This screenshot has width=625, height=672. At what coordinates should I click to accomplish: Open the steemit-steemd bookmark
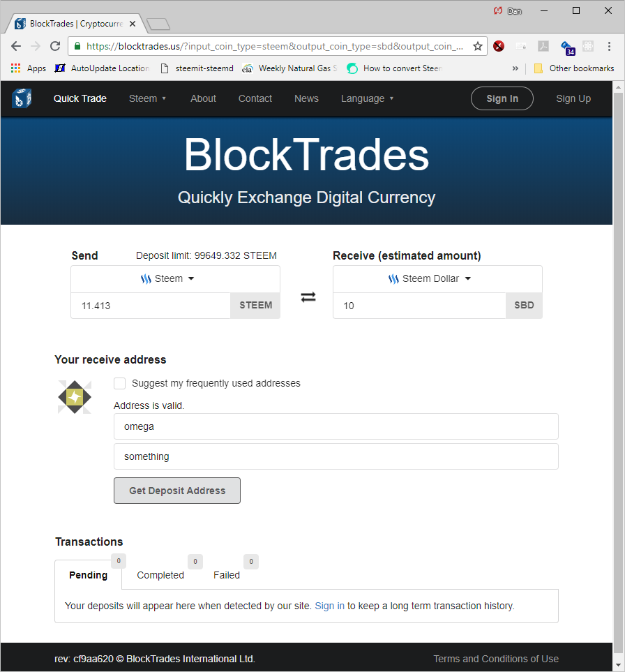click(197, 68)
